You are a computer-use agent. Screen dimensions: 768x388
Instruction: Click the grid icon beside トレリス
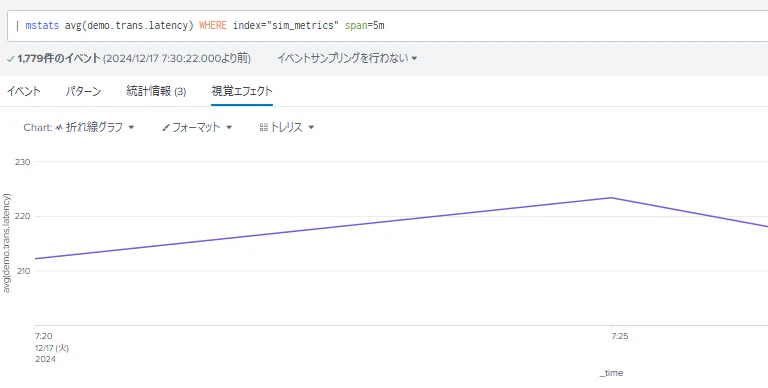[x=263, y=127]
